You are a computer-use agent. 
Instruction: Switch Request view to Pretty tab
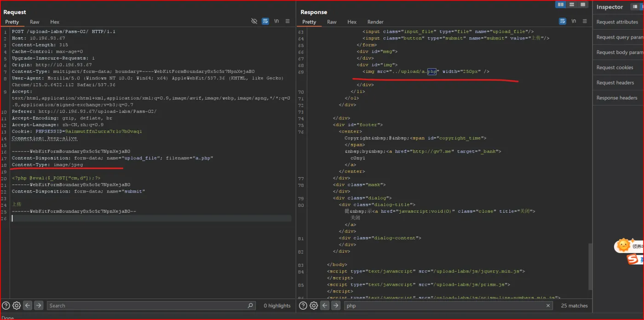click(12, 22)
